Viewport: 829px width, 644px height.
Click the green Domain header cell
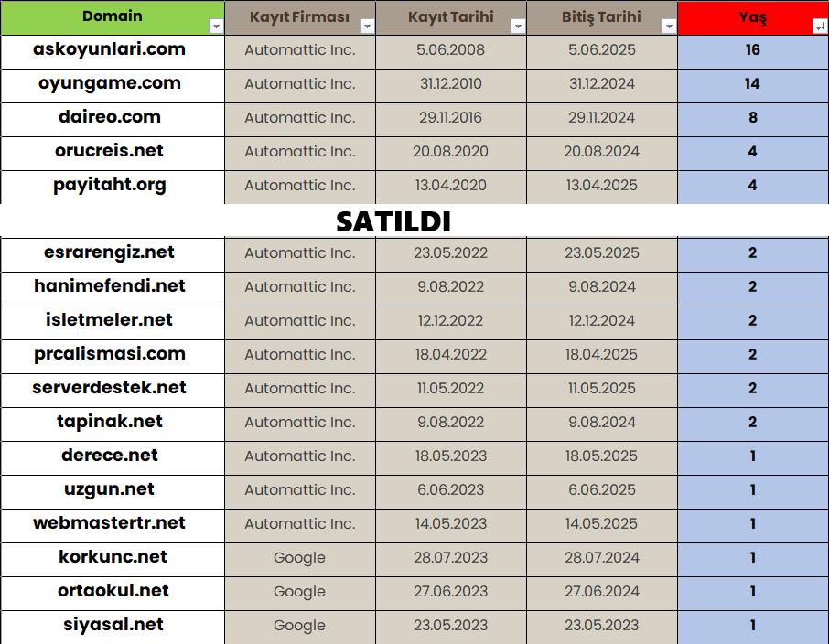coord(113,17)
